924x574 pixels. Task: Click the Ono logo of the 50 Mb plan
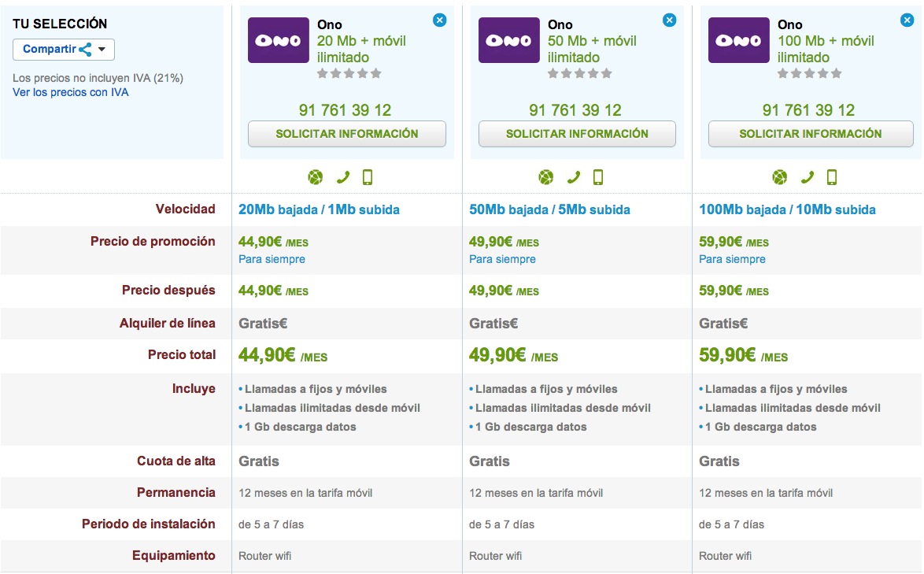508,40
